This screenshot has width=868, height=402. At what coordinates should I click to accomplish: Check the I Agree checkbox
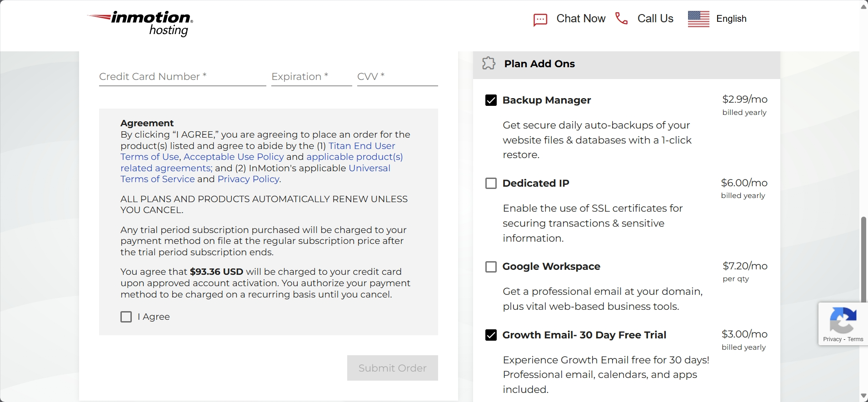tap(126, 317)
